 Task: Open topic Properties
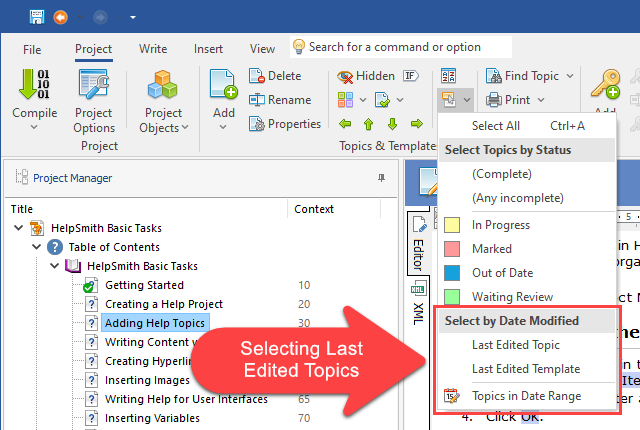(x=285, y=124)
